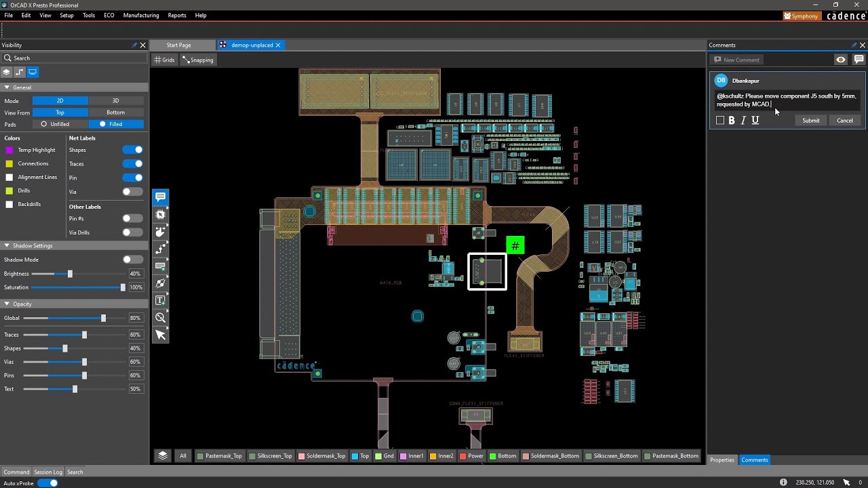Enable Pin #s labels switch

point(133,218)
